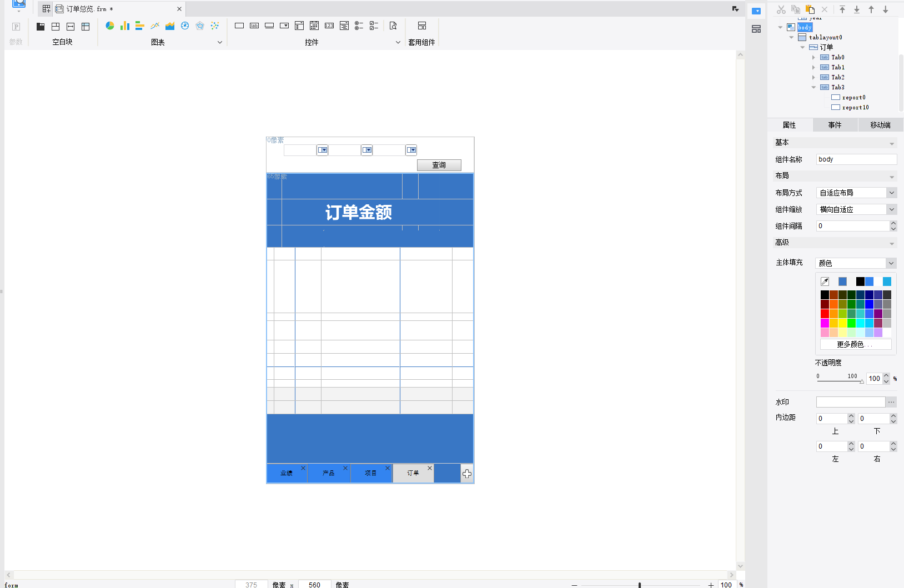Click the 查询 query button
Image resolution: width=904 pixels, height=588 pixels.
coord(439,165)
